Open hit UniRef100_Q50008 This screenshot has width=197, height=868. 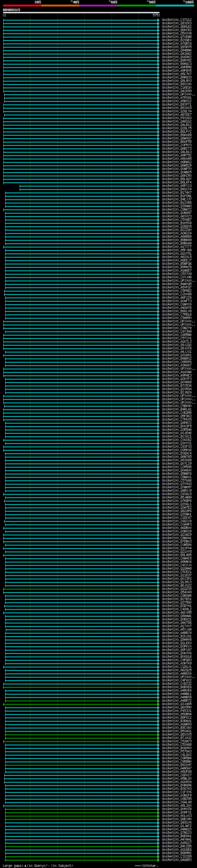(177, 33)
